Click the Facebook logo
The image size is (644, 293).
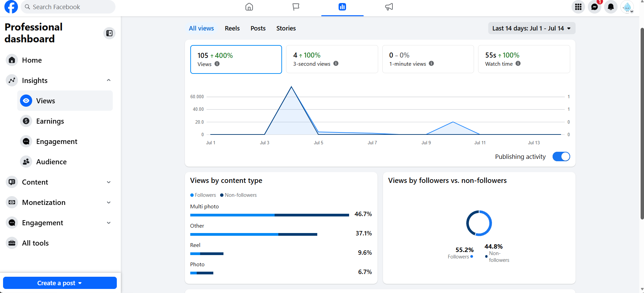coord(11,7)
